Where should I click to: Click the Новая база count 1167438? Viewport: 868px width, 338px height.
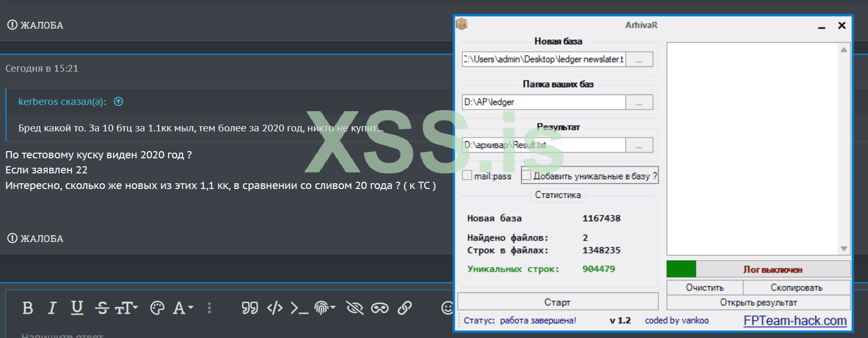coord(601,218)
